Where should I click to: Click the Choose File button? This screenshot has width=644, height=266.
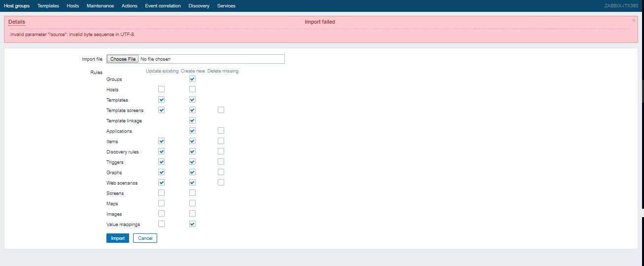point(123,59)
